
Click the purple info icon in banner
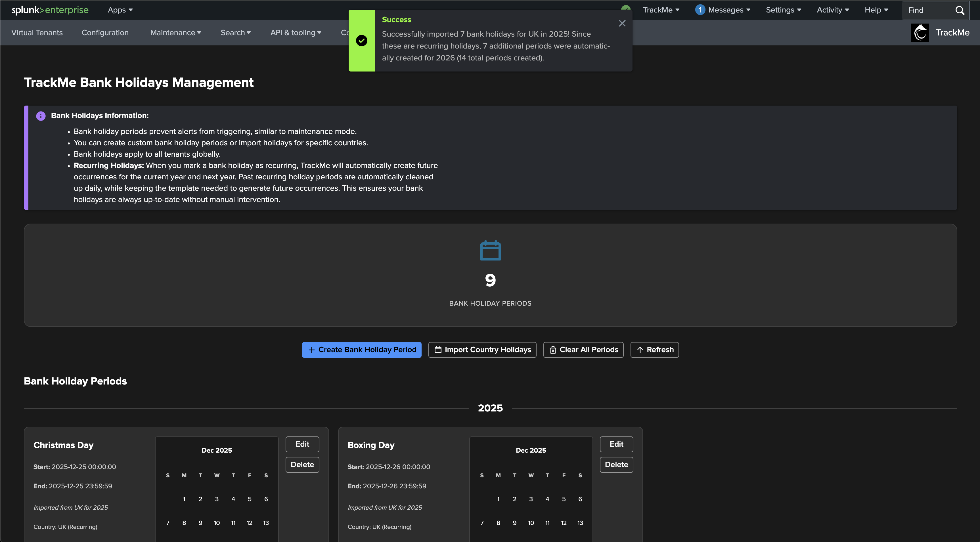(x=41, y=115)
